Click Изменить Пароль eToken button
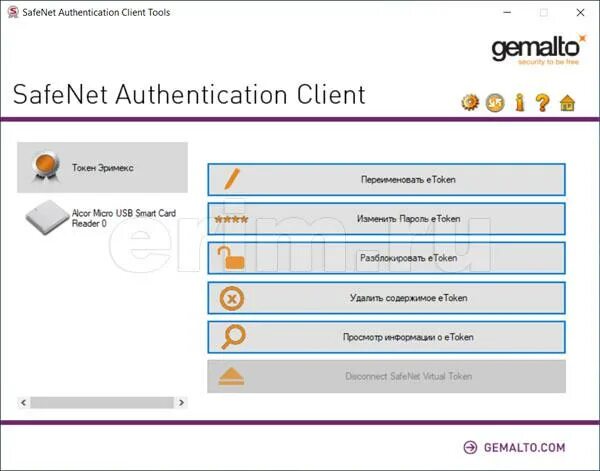Screen dimensions: 600x471 386,219
